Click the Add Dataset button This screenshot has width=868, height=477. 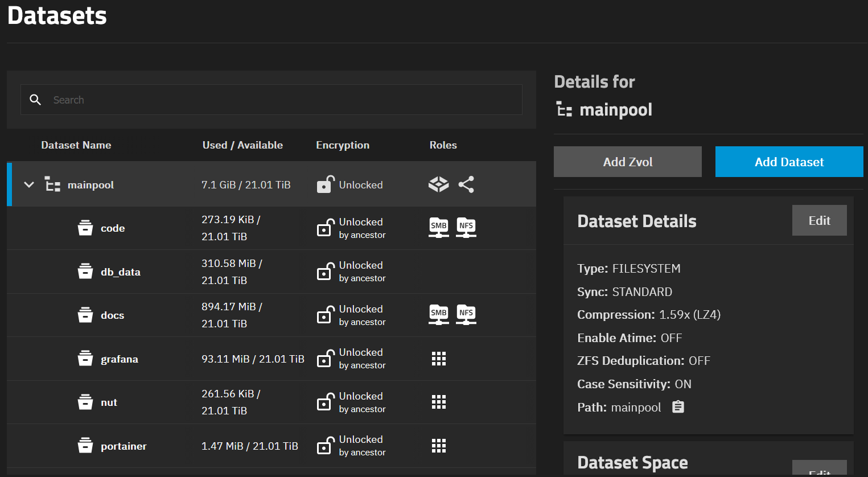[x=789, y=161]
